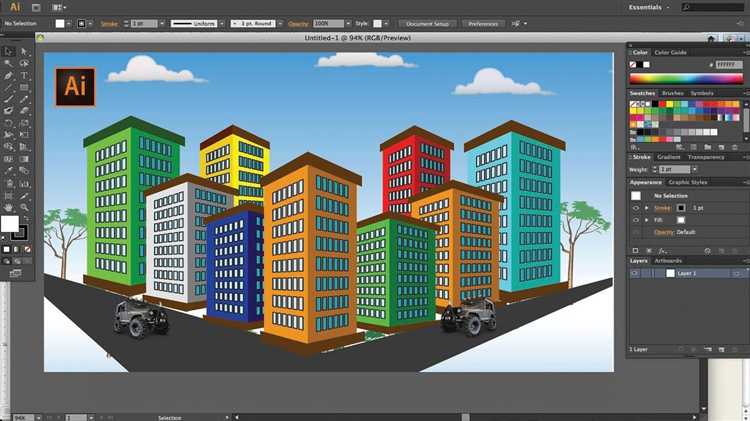Click the red swatch in Swatches panel

(662, 104)
